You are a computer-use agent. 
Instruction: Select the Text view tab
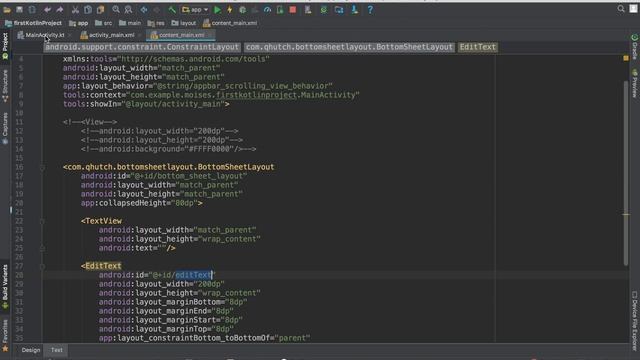pos(57,350)
